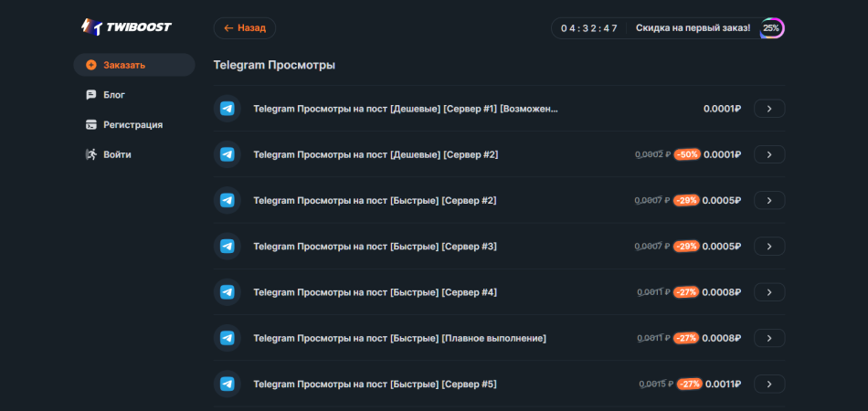Viewport: 868px width, 411px height.
Task: Open the Дешевые Сервер #2 service using its chevron
Action: point(769,154)
